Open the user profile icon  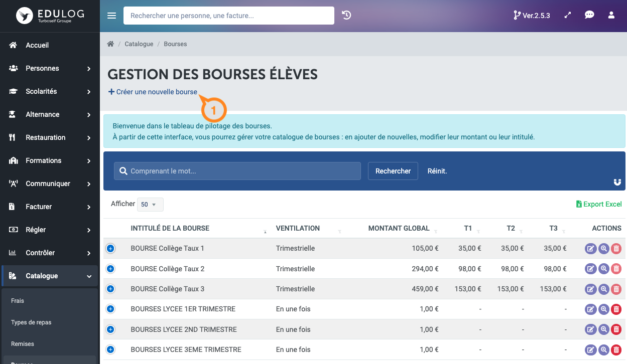(x=611, y=16)
